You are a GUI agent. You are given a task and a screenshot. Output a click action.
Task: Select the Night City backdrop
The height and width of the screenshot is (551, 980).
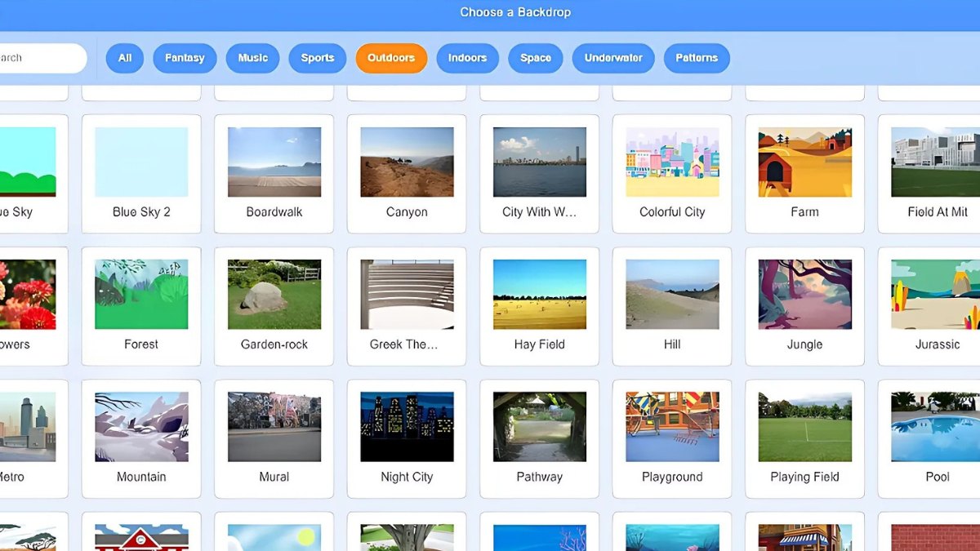pos(407,439)
